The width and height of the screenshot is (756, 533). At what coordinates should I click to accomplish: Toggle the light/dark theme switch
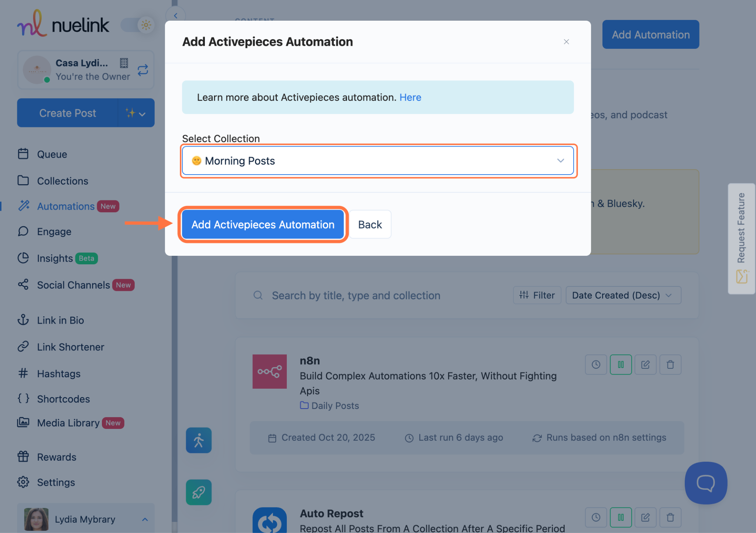click(138, 25)
